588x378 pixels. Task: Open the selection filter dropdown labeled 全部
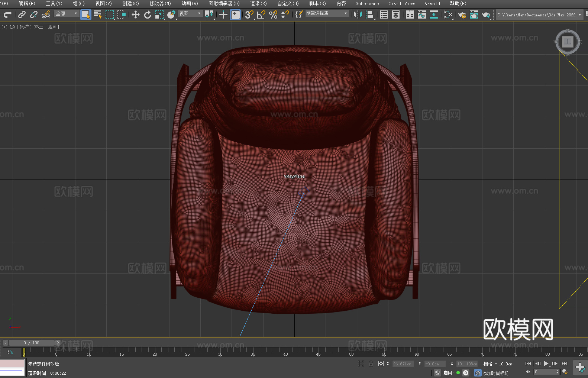point(67,13)
